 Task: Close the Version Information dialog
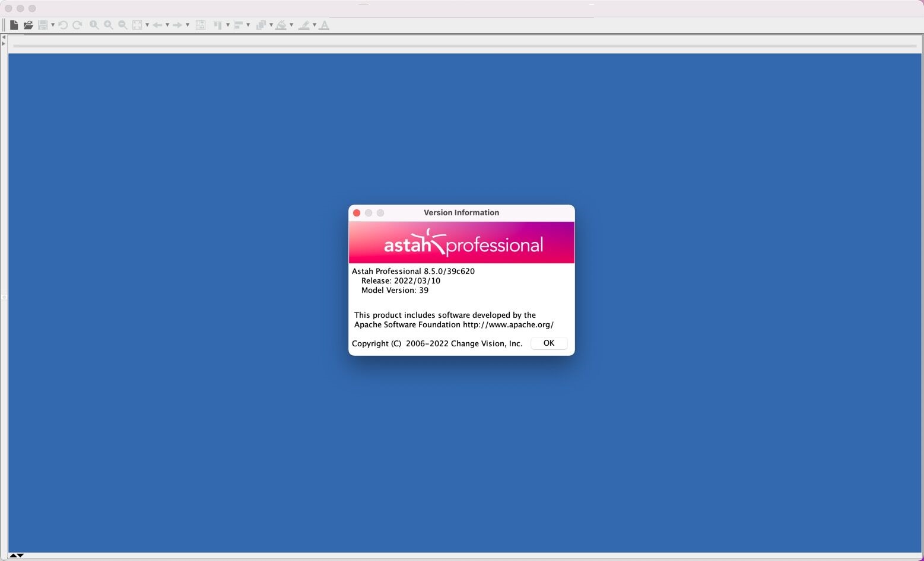tap(357, 213)
